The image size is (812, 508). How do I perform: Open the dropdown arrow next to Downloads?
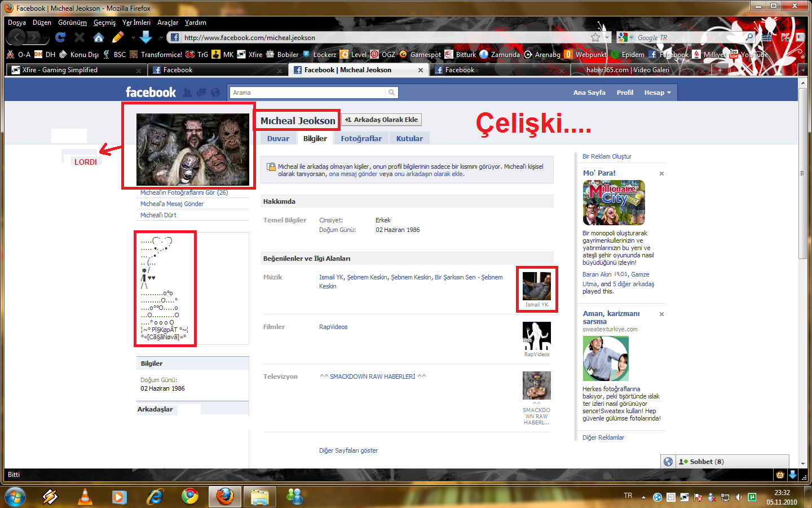click(161, 38)
